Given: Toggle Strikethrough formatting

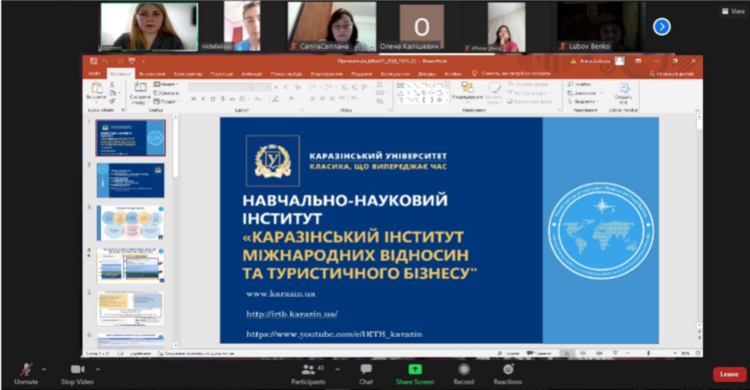Looking at the screenshot, I should pos(232,99).
